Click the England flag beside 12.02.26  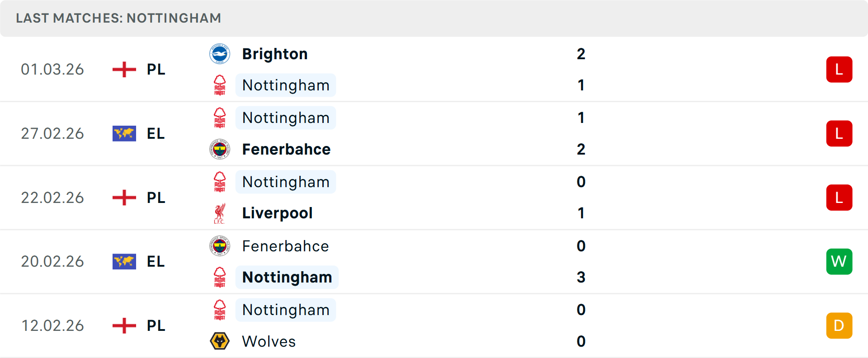(x=124, y=325)
